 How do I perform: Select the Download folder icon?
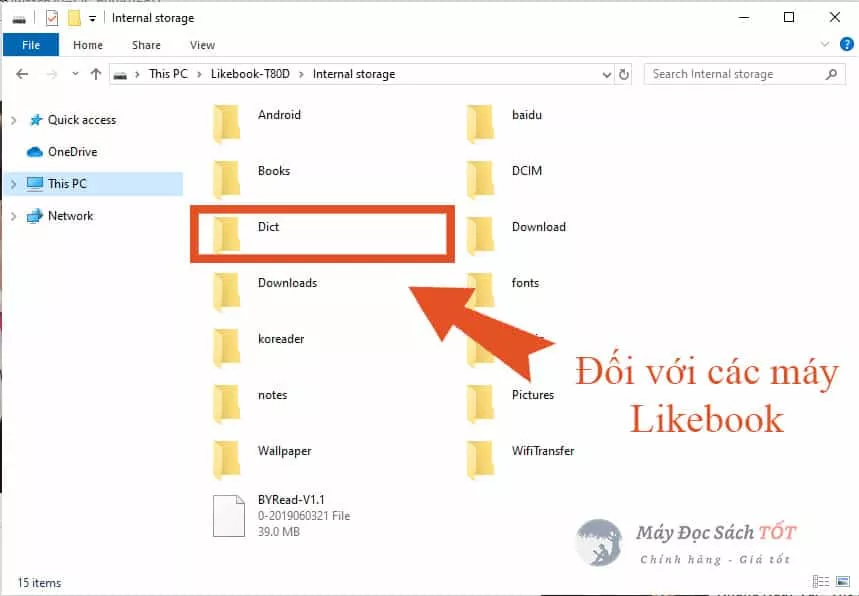point(480,236)
